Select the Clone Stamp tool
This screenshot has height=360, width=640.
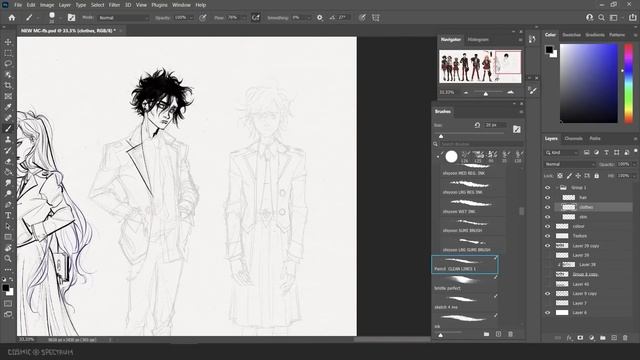click(8, 140)
